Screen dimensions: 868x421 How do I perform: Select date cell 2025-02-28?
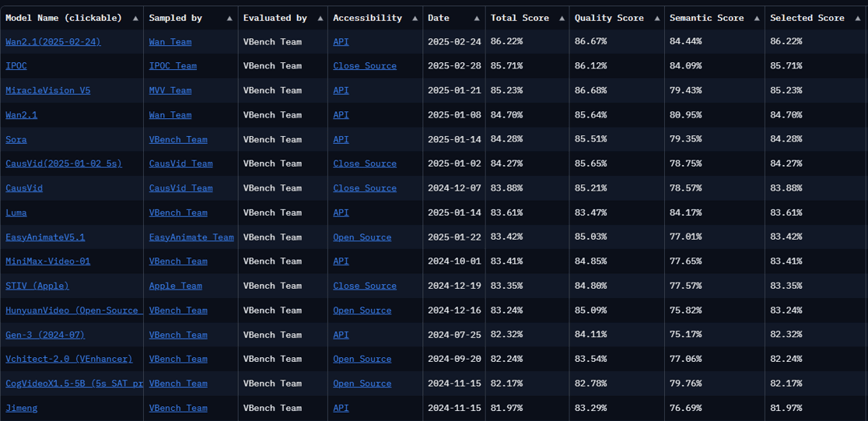[454, 66]
